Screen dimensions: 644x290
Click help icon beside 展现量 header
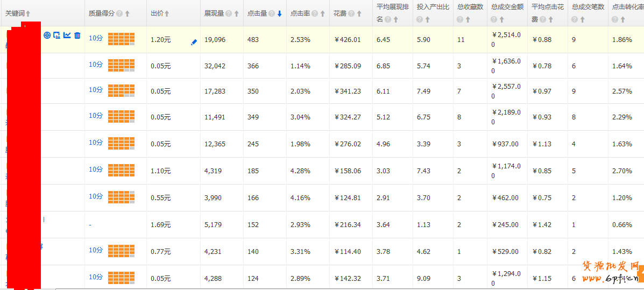pos(229,13)
